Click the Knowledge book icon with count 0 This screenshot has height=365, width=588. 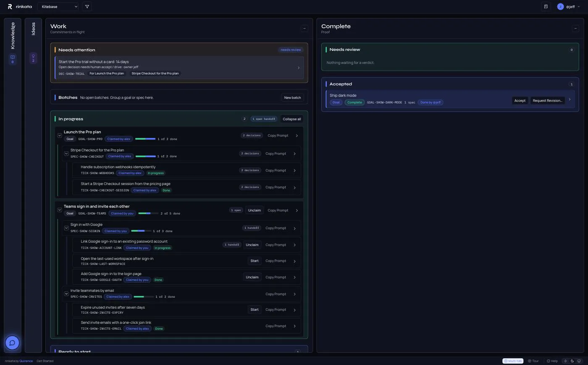13,59
